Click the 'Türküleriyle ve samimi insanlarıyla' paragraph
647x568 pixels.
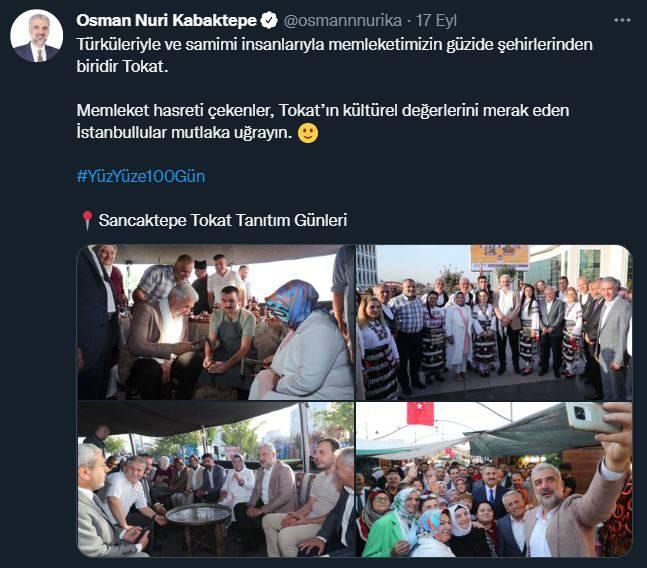(x=335, y=55)
